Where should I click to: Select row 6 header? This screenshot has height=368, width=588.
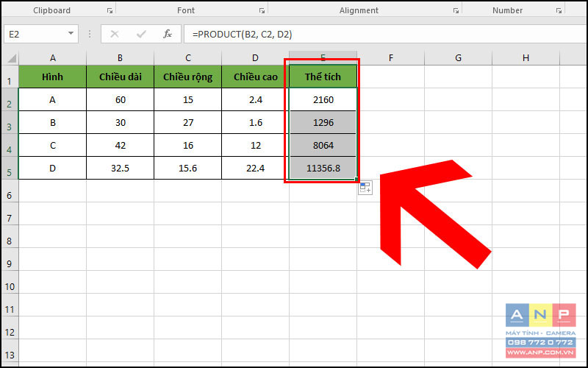10,191
